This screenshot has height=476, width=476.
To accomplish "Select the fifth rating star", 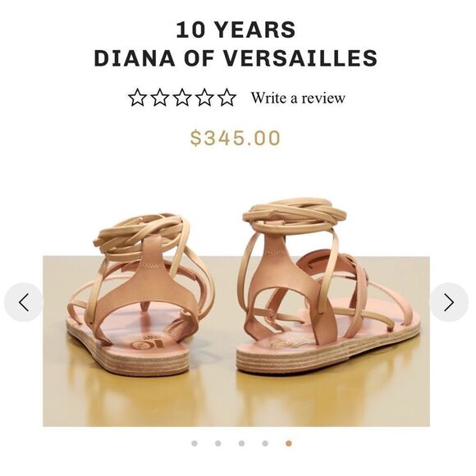I will (227, 98).
